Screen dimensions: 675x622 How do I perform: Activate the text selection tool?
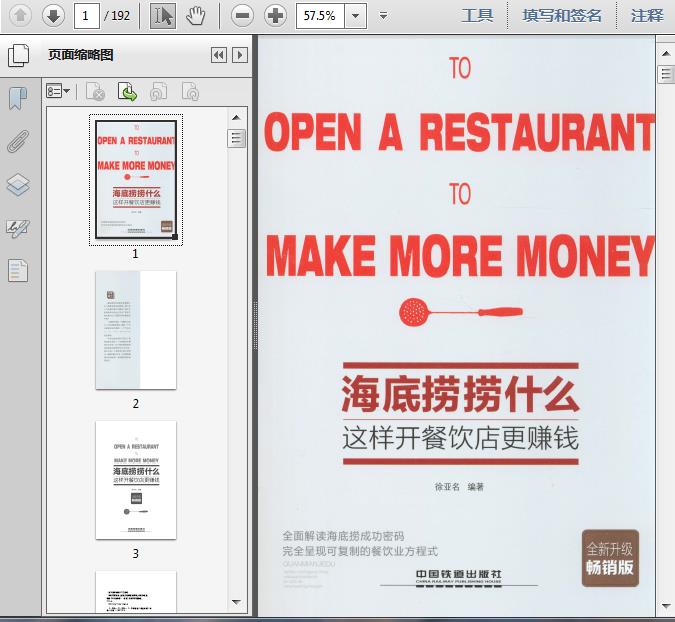[164, 15]
